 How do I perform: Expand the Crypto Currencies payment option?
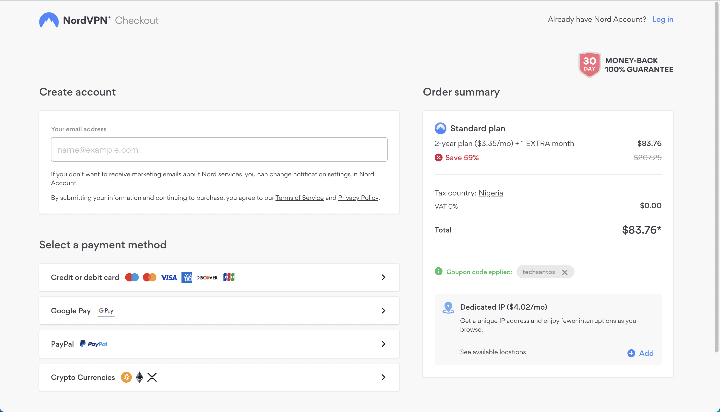(x=383, y=377)
